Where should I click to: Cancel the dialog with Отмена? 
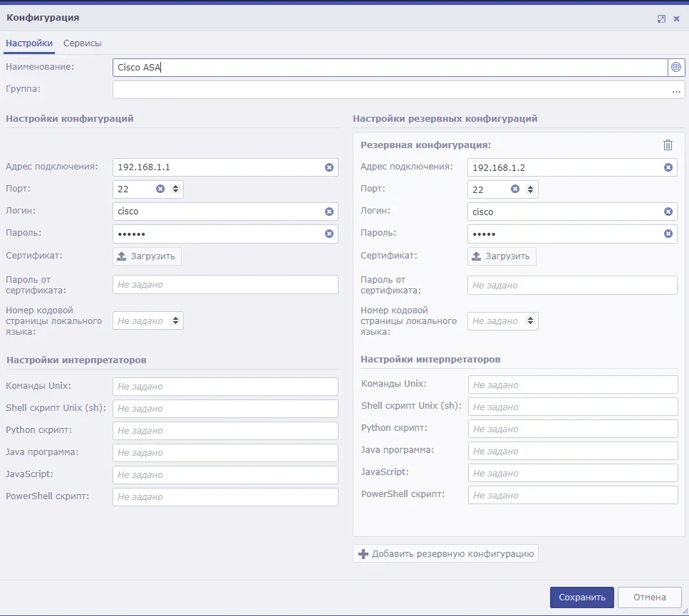[x=648, y=597]
